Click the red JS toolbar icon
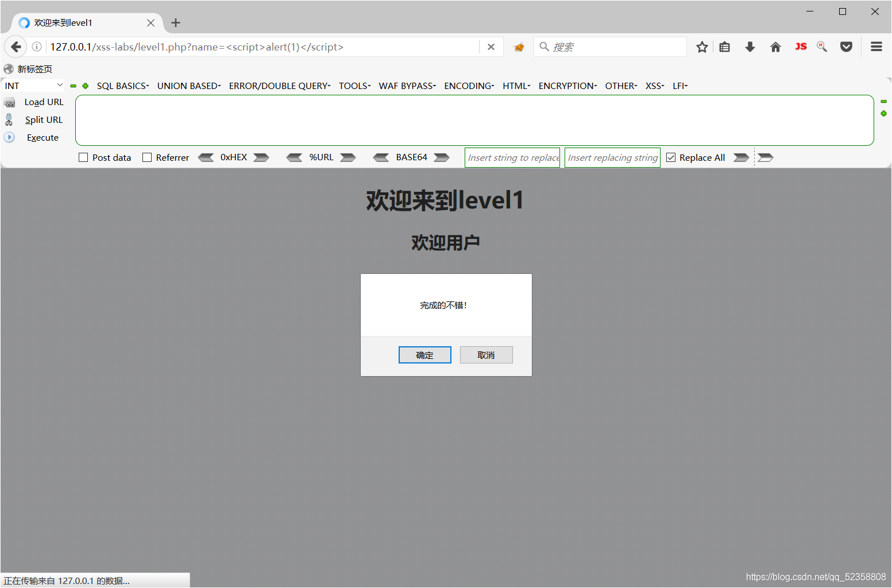Viewport: 892px width, 588px height. [801, 47]
